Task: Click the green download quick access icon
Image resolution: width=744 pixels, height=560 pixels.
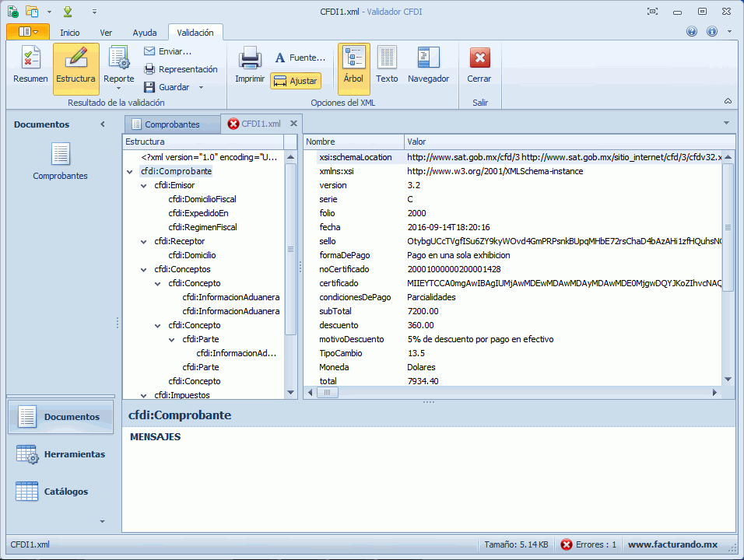Action: [x=68, y=12]
